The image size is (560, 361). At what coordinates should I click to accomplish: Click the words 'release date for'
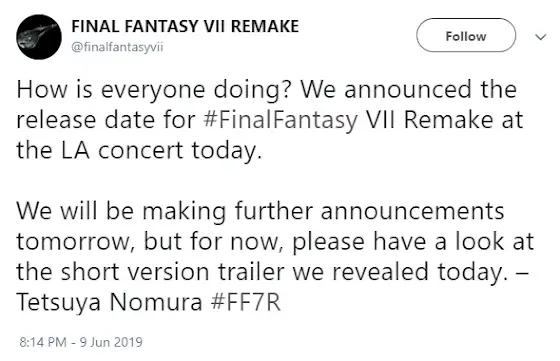coord(106,120)
